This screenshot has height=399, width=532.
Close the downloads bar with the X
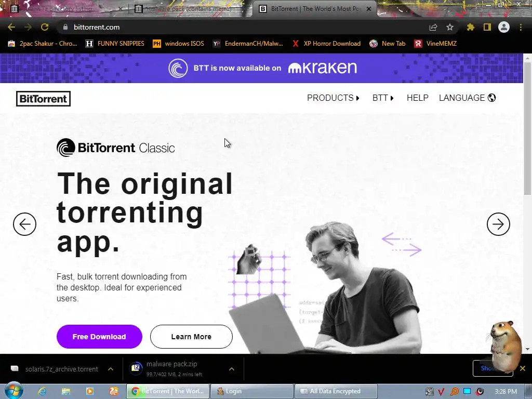click(523, 368)
